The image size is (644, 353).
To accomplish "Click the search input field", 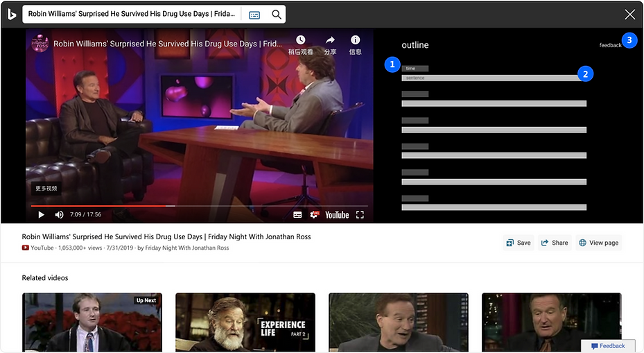I will pos(132,14).
